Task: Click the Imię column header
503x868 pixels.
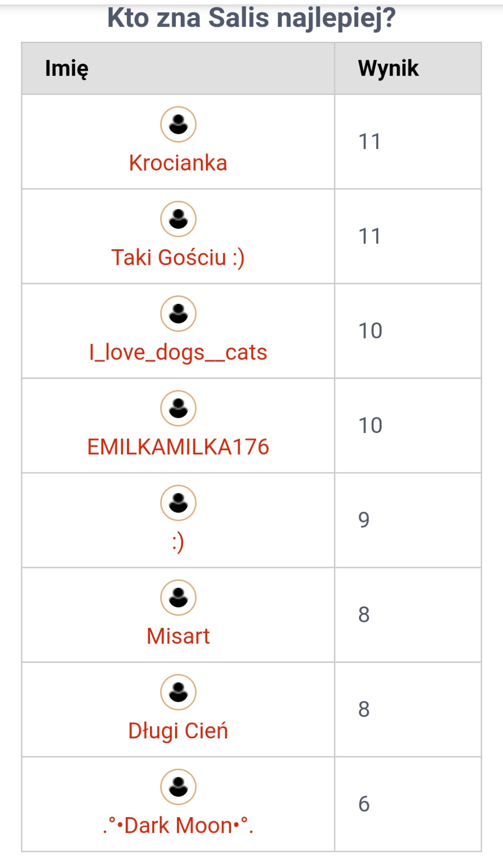Action: [x=67, y=68]
